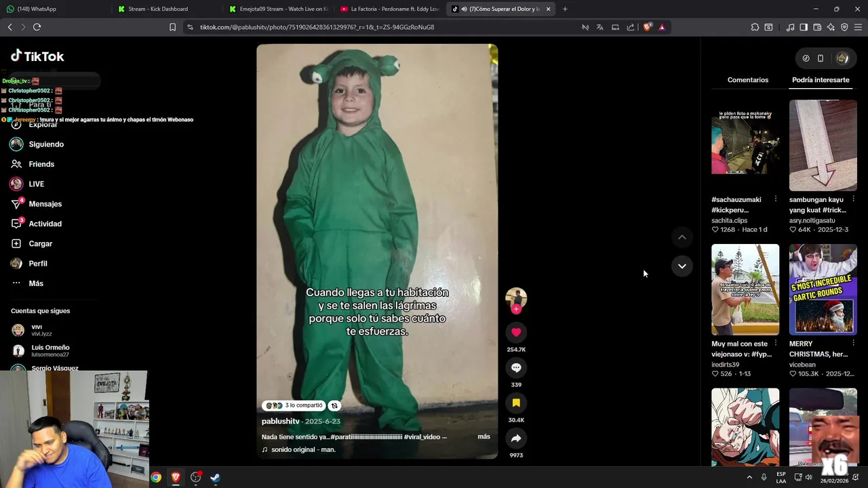Viewport: 868px width, 488px height.
Task: Open followed account Luis Ormeño
Action: tap(41, 350)
